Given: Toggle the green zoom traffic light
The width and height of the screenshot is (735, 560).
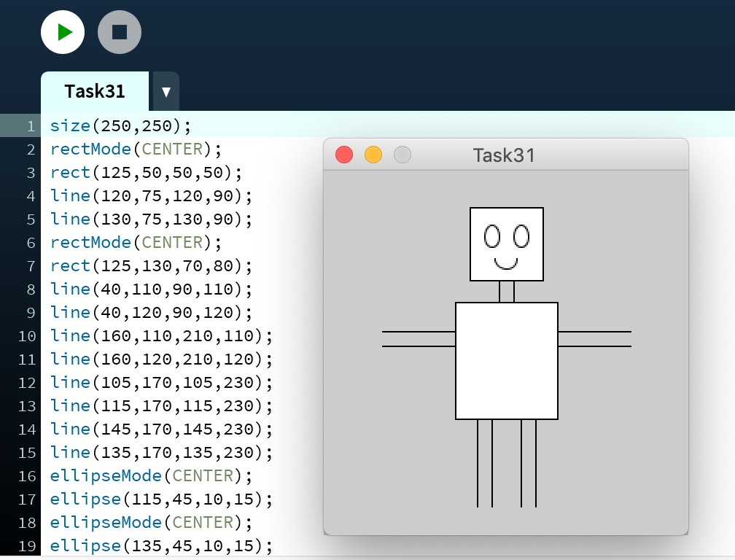Looking at the screenshot, I should pyautogui.click(x=402, y=155).
